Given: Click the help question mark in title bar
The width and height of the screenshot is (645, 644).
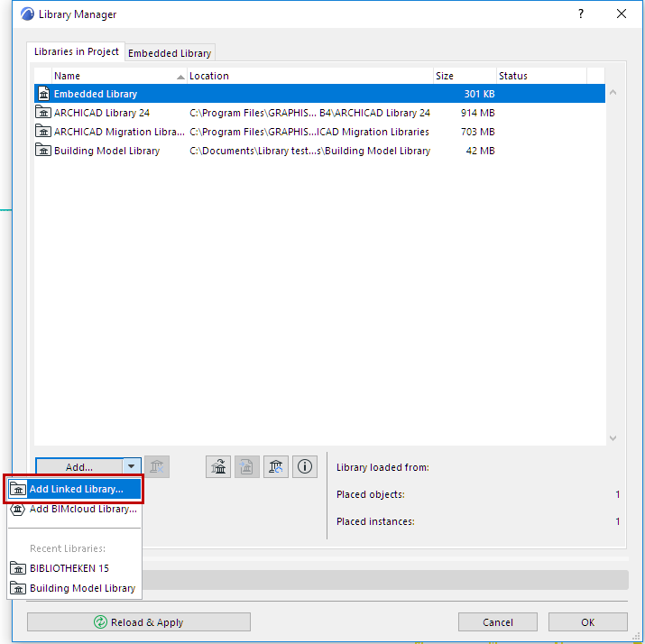Looking at the screenshot, I should coord(580,14).
